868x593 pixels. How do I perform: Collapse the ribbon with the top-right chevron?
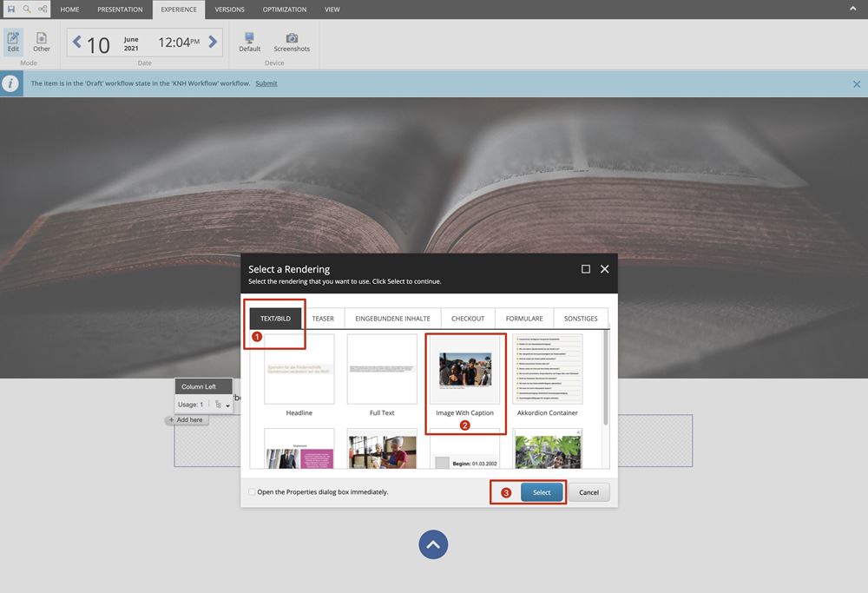(x=853, y=9)
